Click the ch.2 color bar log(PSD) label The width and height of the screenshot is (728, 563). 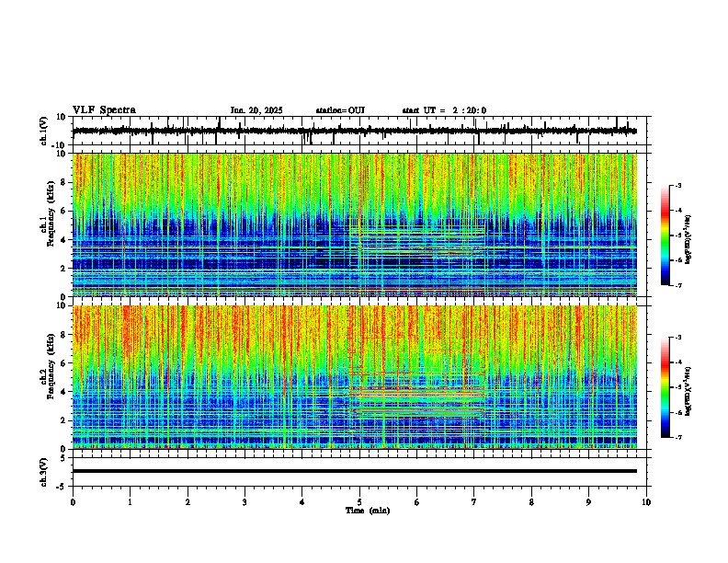688,391
